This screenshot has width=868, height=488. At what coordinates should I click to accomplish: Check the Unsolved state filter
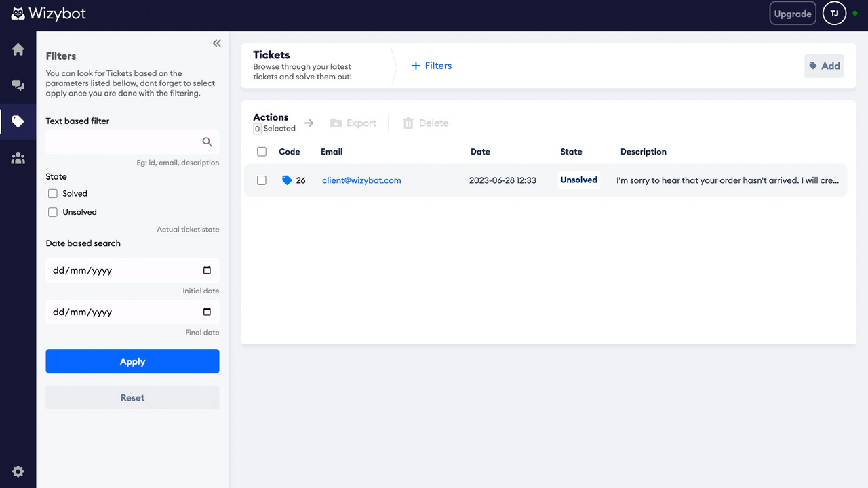(x=52, y=212)
